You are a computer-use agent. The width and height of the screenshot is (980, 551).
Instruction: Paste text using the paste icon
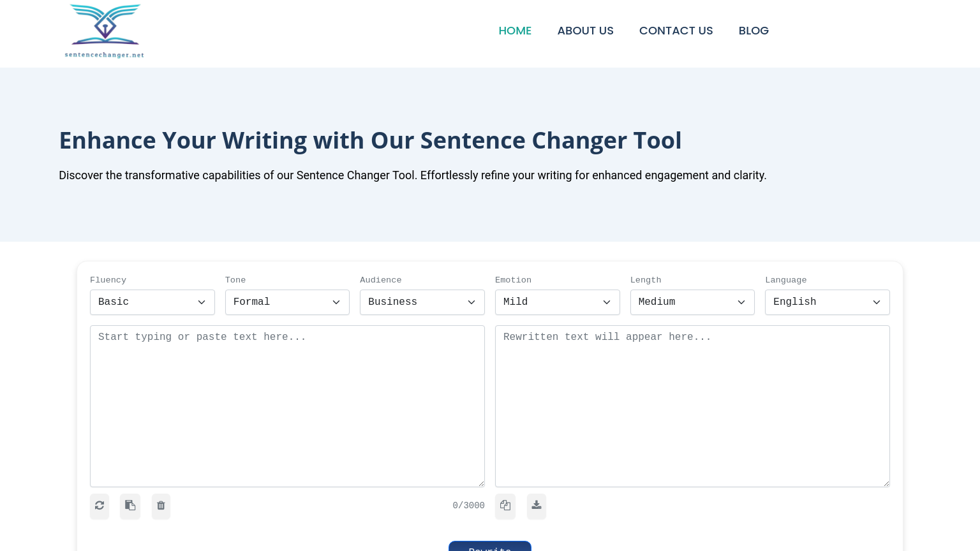pyautogui.click(x=130, y=506)
